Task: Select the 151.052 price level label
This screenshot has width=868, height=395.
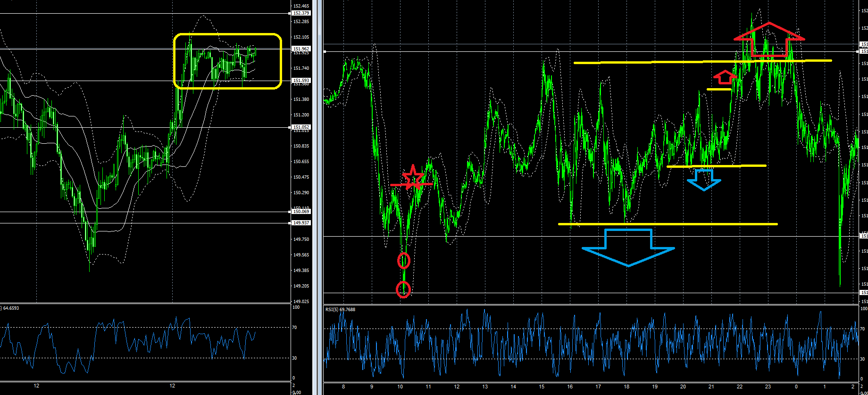Action: tap(301, 127)
